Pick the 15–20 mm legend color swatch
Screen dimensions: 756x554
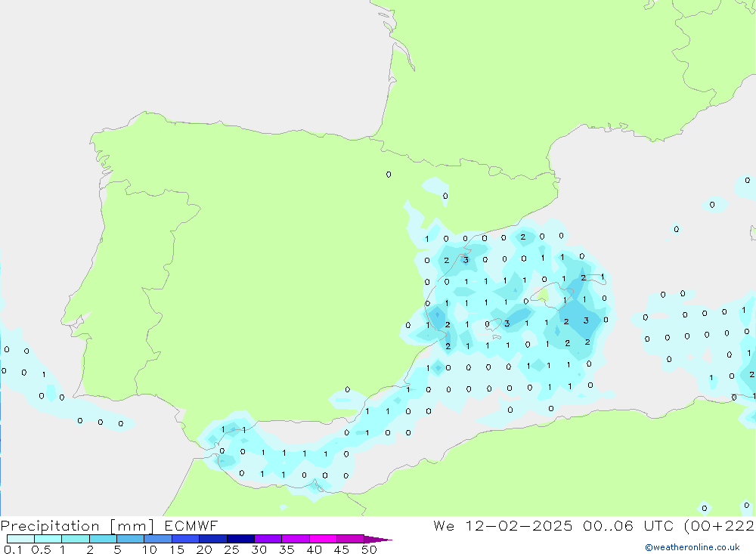click(x=185, y=539)
